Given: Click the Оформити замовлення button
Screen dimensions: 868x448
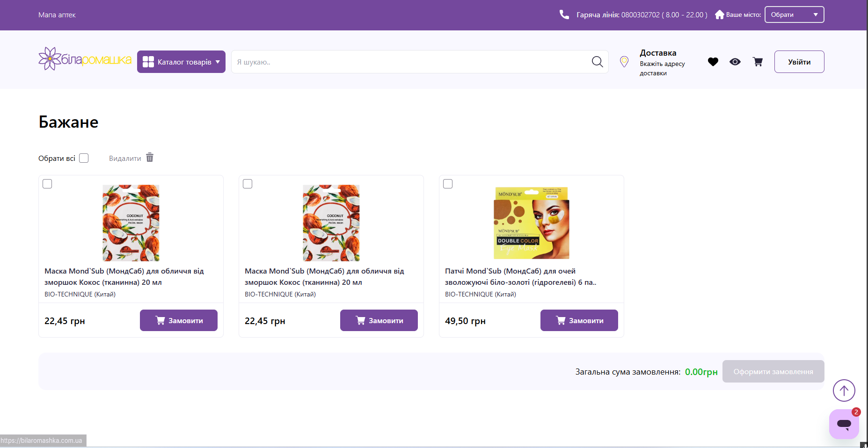Looking at the screenshot, I should point(773,371).
